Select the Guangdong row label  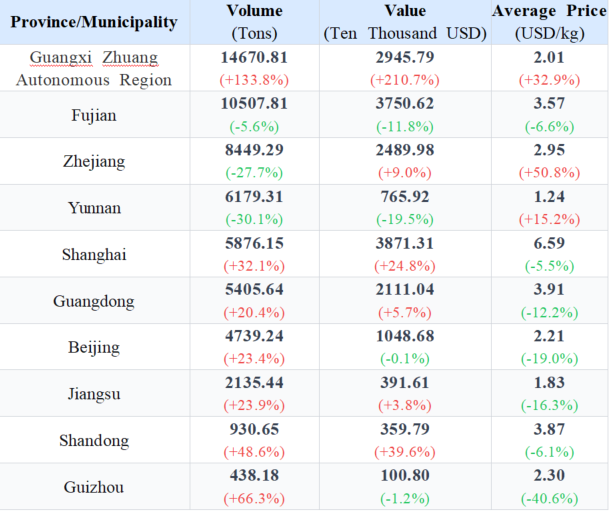(94, 301)
